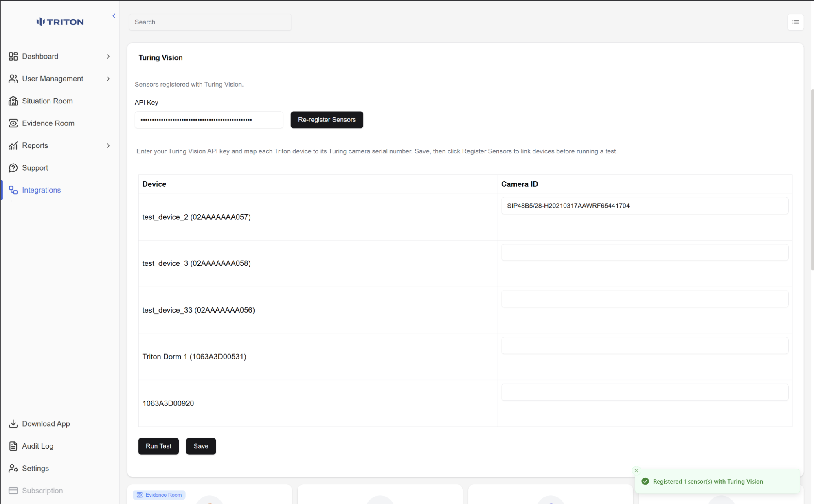Screen dimensions: 814x504
Task: Collapse the sidebar with the arrow
Action: point(114,16)
